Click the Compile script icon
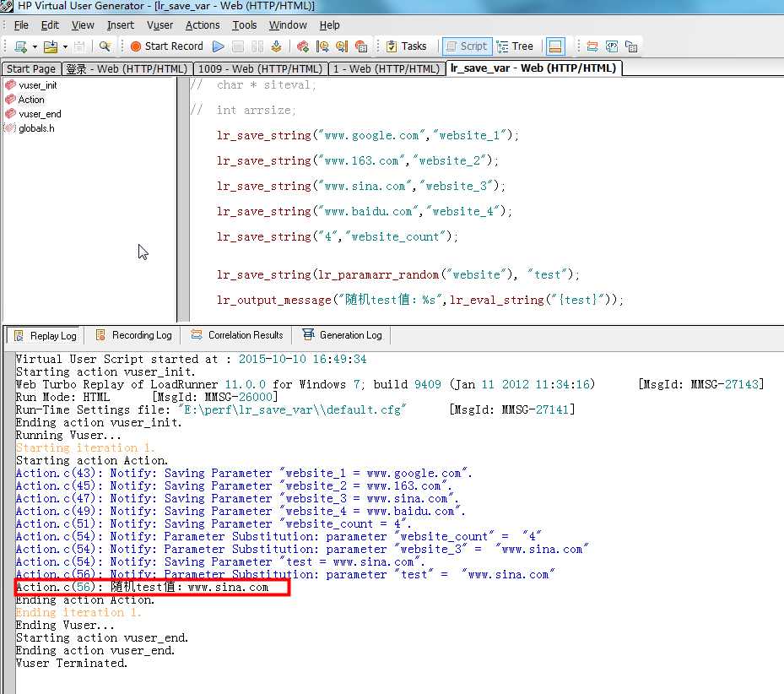 pos(276,46)
